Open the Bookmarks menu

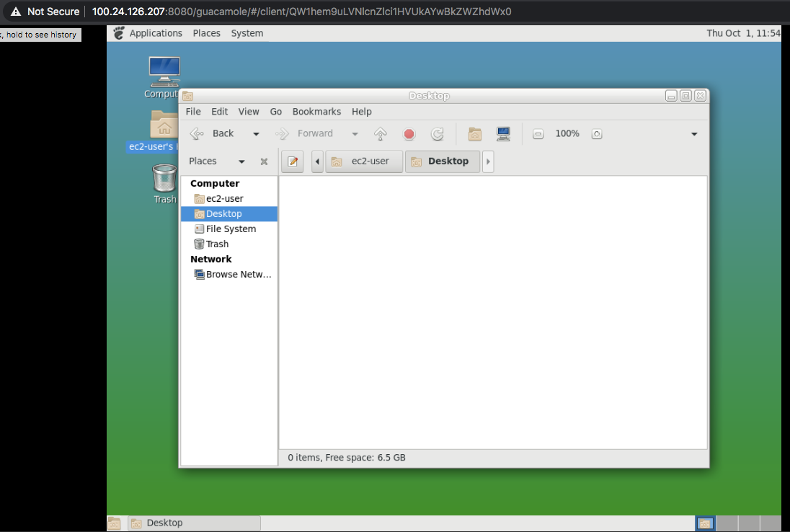316,112
